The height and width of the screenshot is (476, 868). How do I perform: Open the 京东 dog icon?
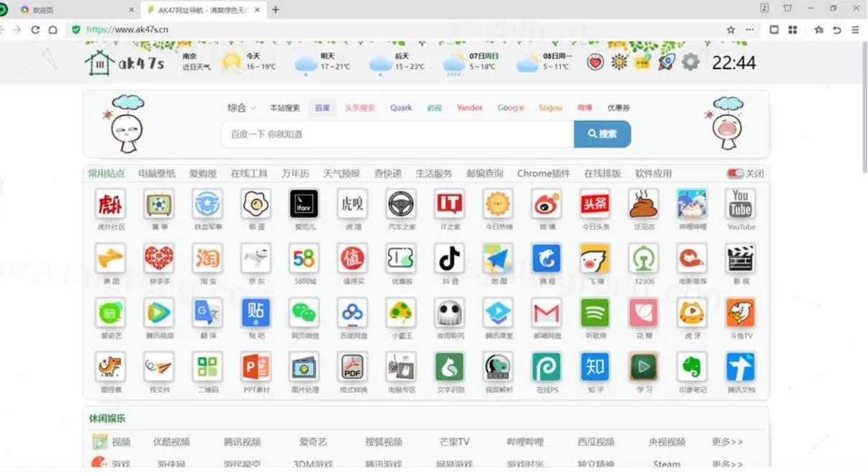(256, 258)
